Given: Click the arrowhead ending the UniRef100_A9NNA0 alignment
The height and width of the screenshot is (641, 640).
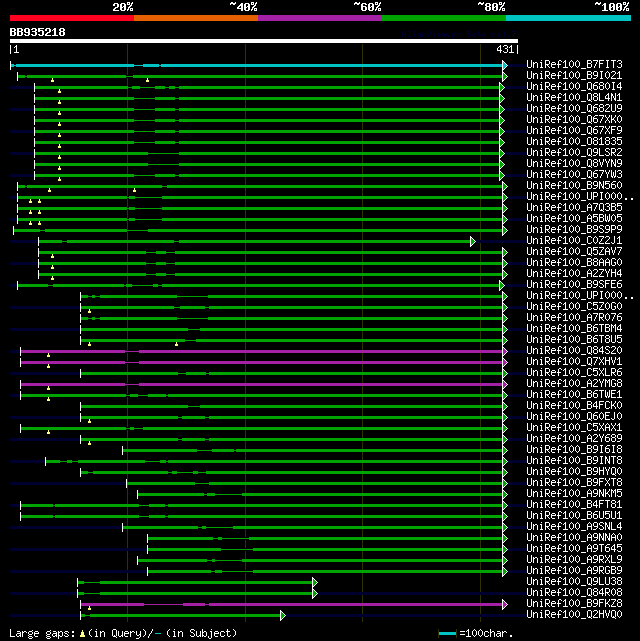Looking at the screenshot, I should tap(505, 538).
